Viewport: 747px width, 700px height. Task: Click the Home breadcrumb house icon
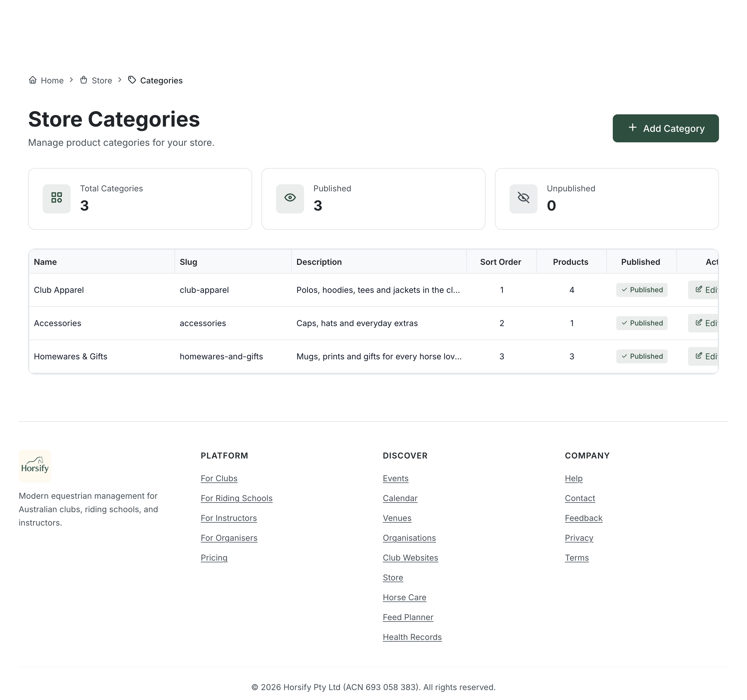33,80
